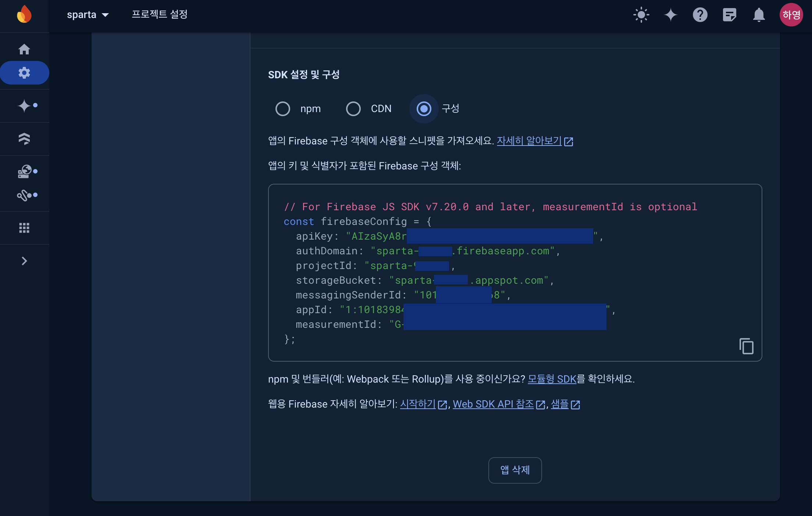Open the Web SDK API 참조 link
The image size is (812, 516).
[x=493, y=404]
